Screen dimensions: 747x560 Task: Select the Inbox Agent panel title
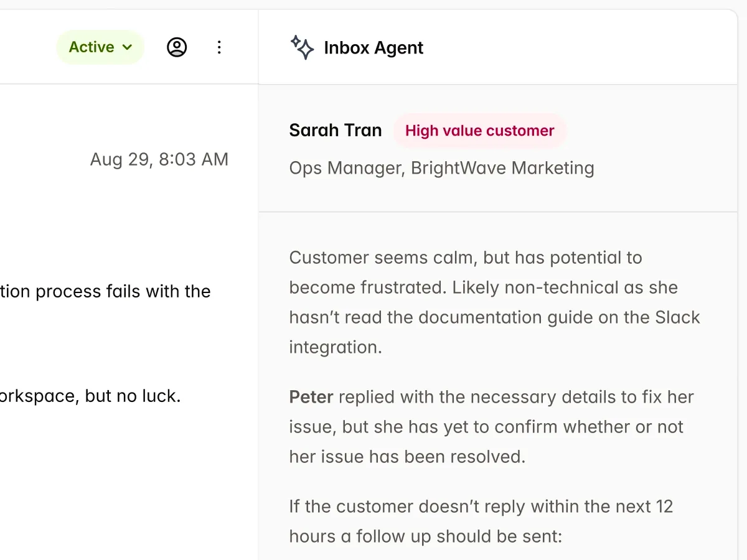[x=374, y=48]
